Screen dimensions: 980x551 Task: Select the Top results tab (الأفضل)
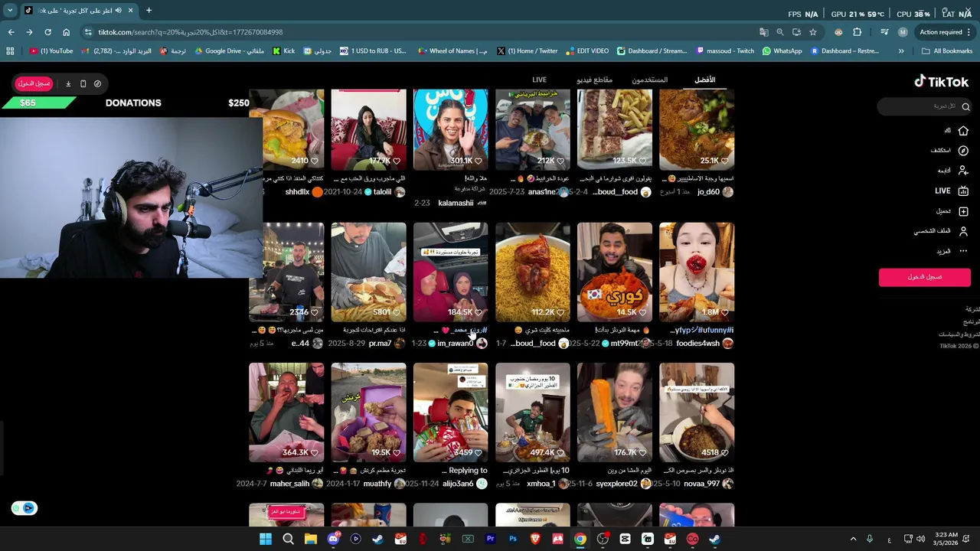click(704, 80)
